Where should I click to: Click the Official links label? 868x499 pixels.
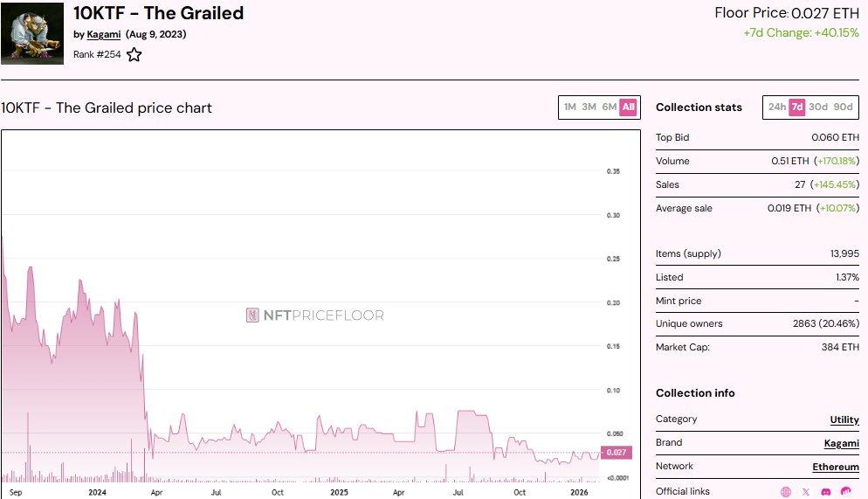tap(683, 491)
